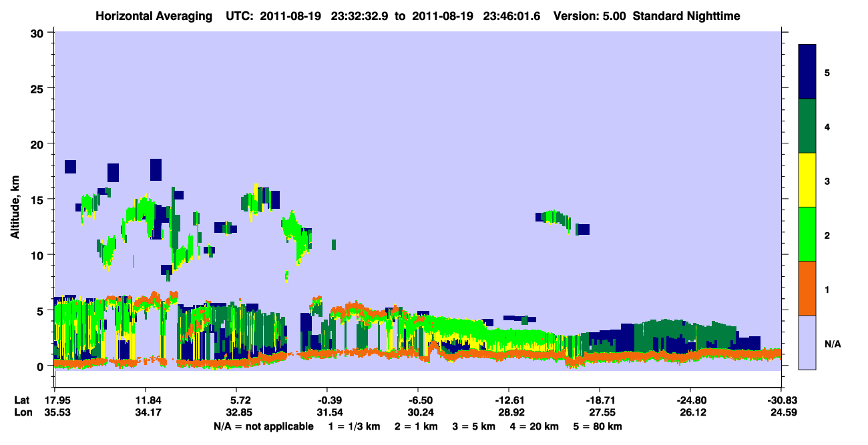
Task: Click the colorbar label 1
Action: [827, 290]
